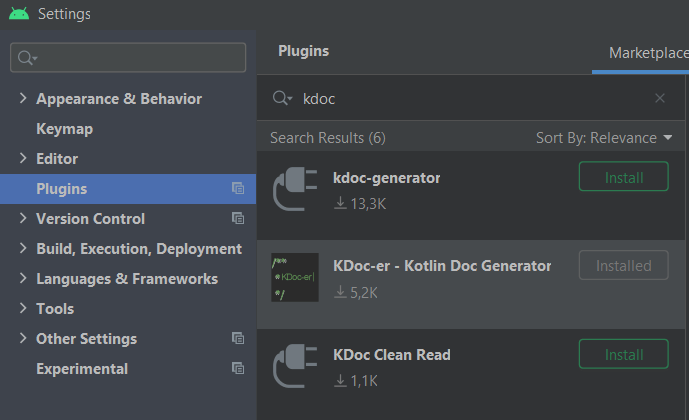Screen dimensions: 689x420
Task: Expand the Appearance & Behavior section
Action: pyautogui.click(x=23, y=98)
